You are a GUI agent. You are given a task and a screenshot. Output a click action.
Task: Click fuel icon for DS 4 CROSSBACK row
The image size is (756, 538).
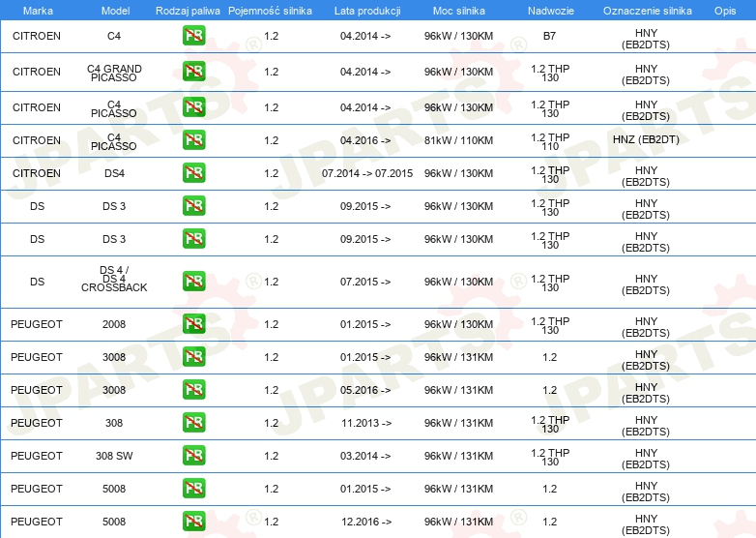tap(193, 282)
